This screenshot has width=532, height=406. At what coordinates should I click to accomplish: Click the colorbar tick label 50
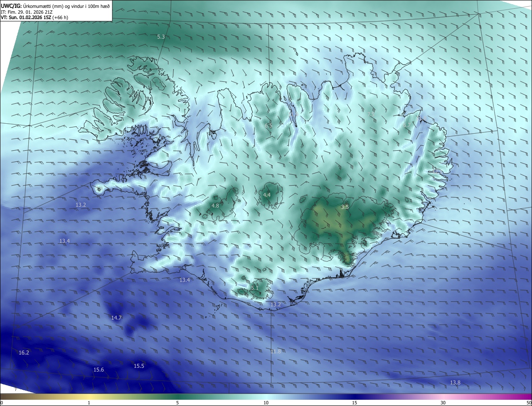529,403
